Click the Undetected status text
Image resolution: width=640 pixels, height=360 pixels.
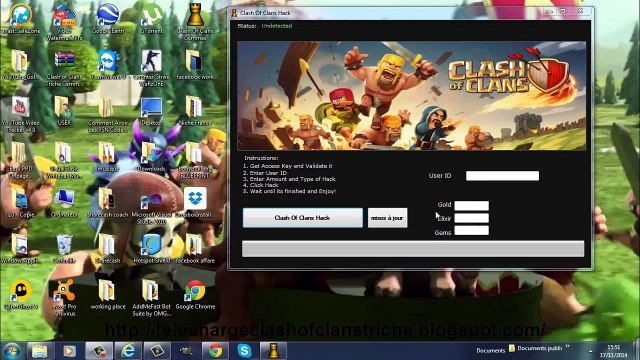tap(277, 26)
